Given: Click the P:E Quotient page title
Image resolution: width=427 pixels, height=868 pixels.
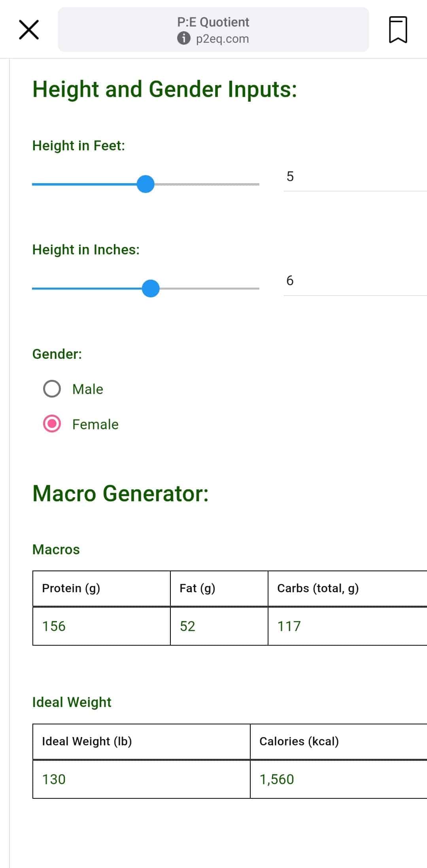Looking at the screenshot, I should tap(213, 22).
